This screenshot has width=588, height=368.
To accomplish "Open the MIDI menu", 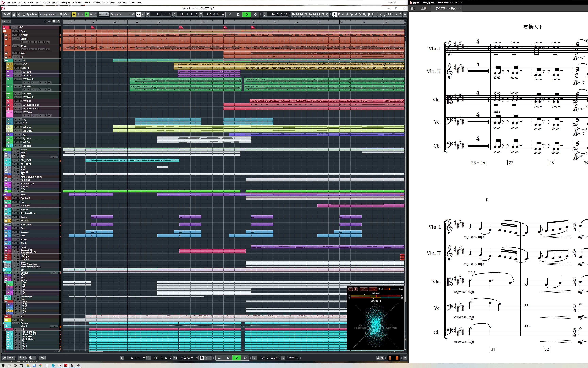I will pos(38,3).
